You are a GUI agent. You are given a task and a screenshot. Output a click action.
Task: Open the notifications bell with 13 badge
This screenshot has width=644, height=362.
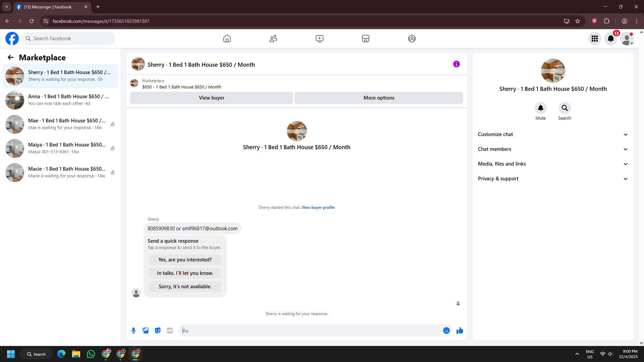(x=611, y=39)
